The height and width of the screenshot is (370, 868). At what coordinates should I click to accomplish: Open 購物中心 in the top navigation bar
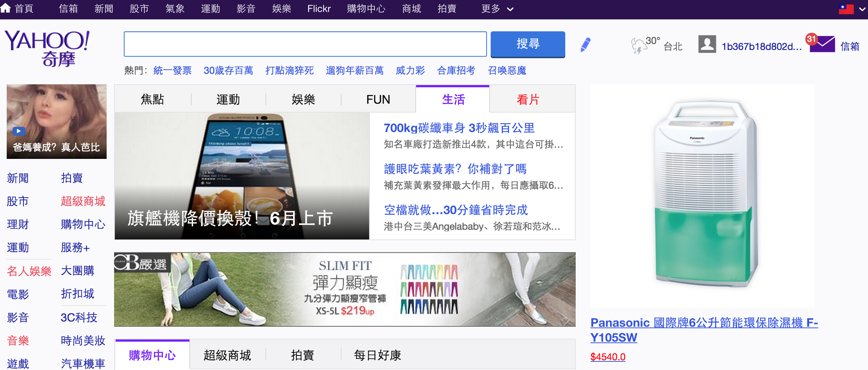[x=366, y=9]
